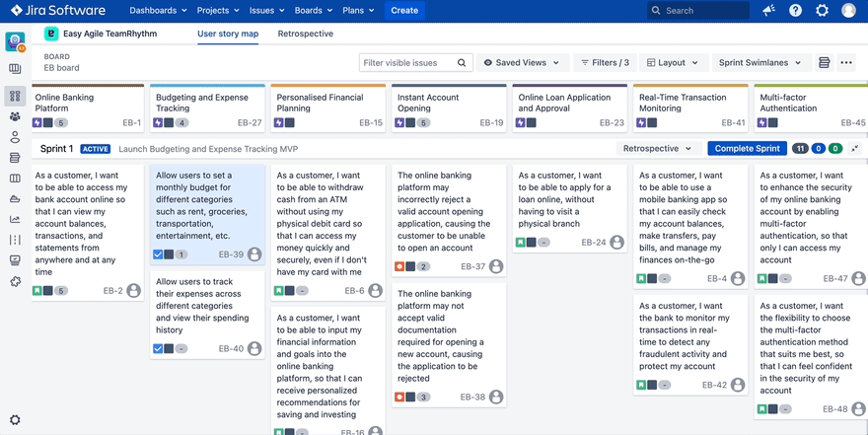Open the help question mark icon
868x435 pixels.
pos(795,11)
